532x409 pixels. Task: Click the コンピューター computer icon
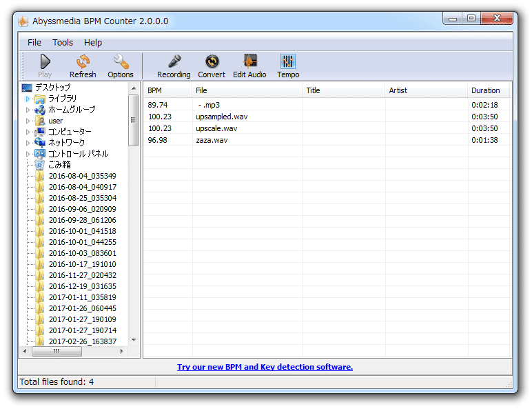40,132
